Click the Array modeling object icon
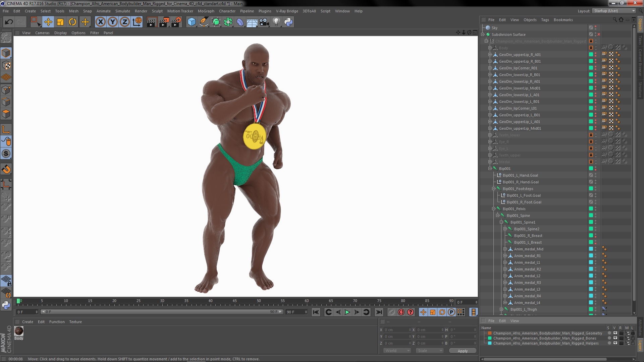 coord(228,22)
